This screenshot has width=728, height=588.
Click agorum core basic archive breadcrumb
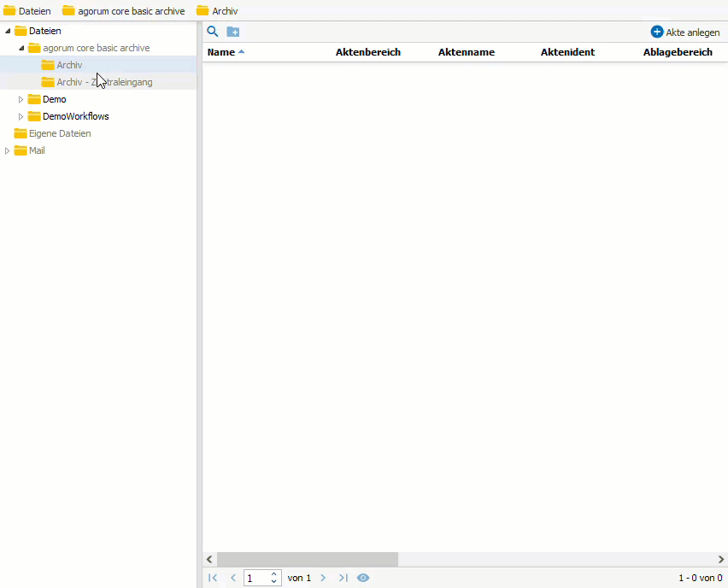(131, 11)
